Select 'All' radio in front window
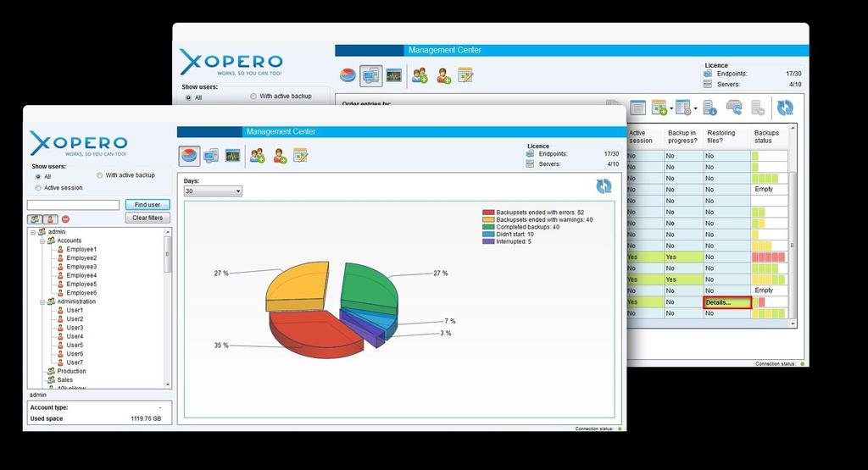868x470 pixels. 38,177
